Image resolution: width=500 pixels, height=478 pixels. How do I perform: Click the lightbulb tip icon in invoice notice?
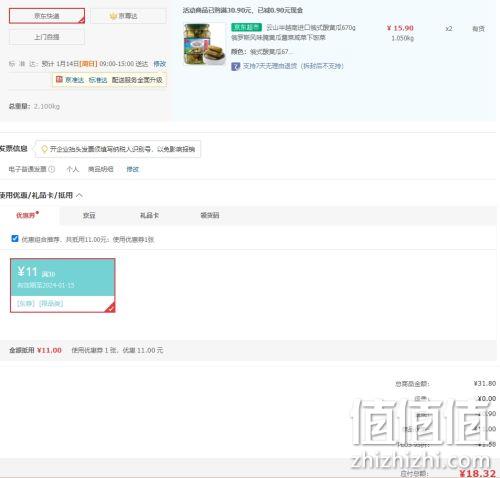pos(44,149)
